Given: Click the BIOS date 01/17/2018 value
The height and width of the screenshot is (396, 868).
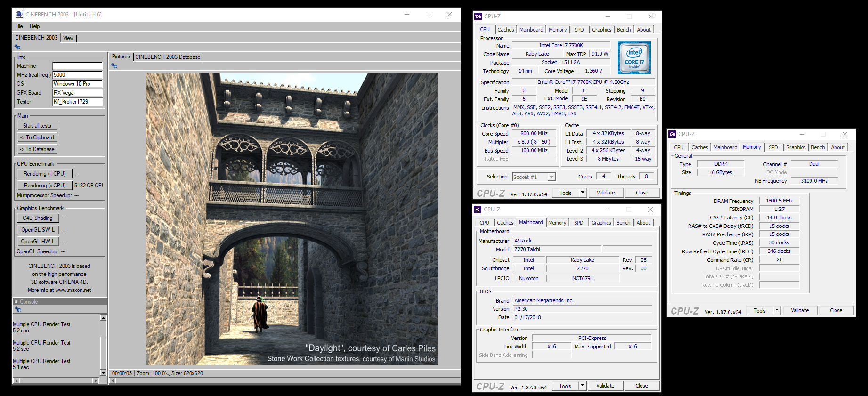Looking at the screenshot, I should coord(583,317).
